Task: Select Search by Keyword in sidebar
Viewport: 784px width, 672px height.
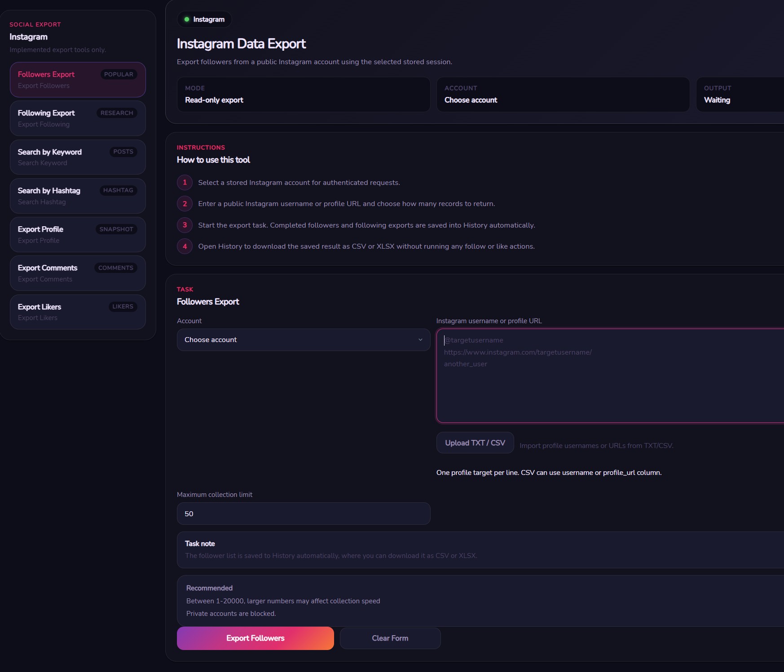Action: coord(78,157)
